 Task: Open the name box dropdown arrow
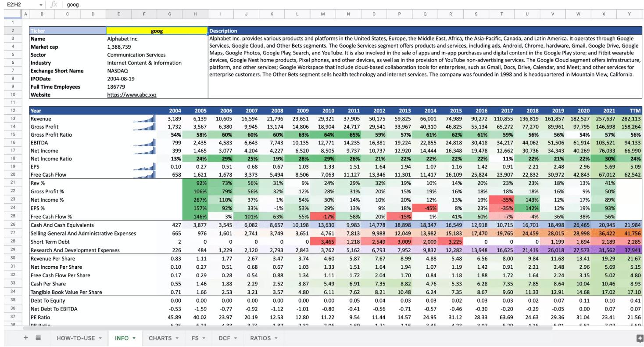pos(41,4)
